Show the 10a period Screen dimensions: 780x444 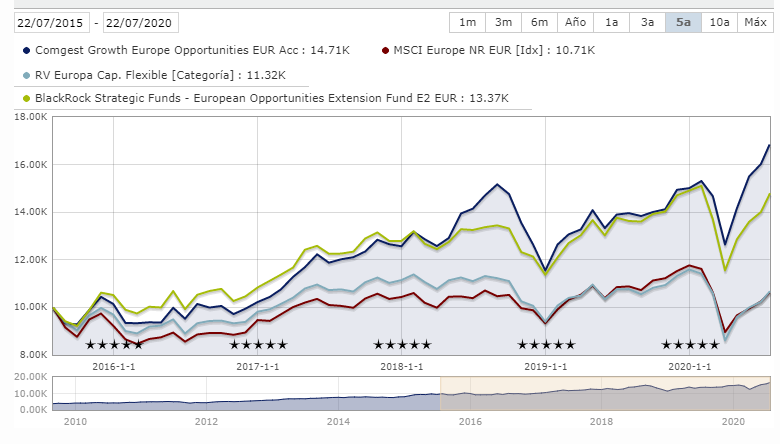[718, 22]
